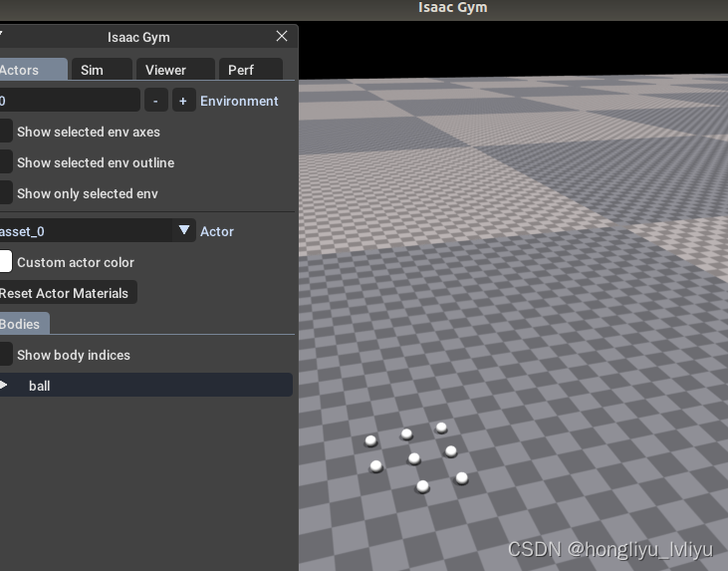Toggle Show body indices checkbox

pos(6,355)
